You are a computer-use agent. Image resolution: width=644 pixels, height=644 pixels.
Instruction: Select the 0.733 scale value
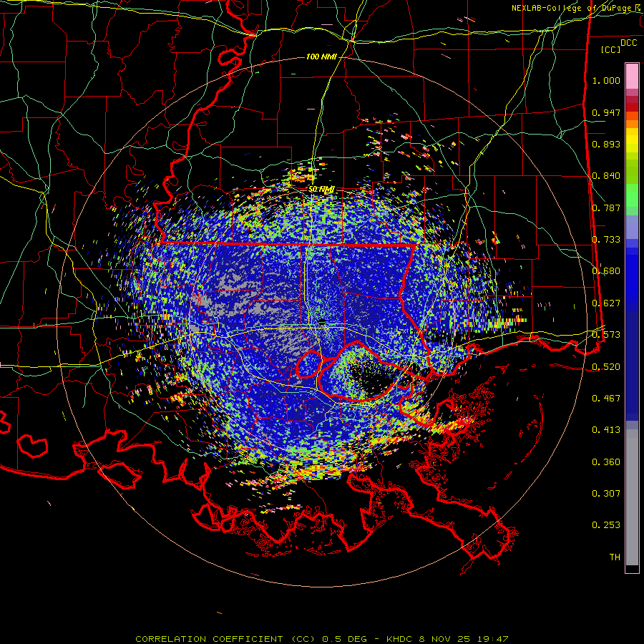[606, 240]
